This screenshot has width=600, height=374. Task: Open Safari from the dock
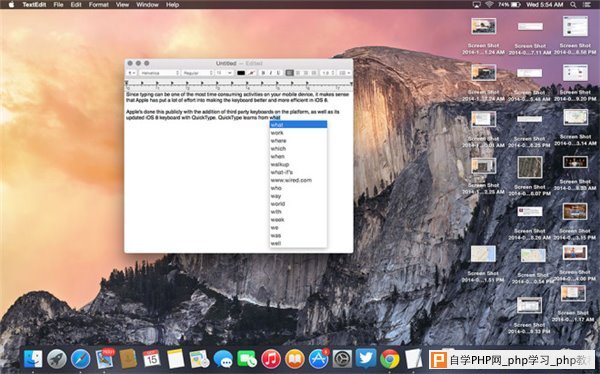tap(80, 359)
